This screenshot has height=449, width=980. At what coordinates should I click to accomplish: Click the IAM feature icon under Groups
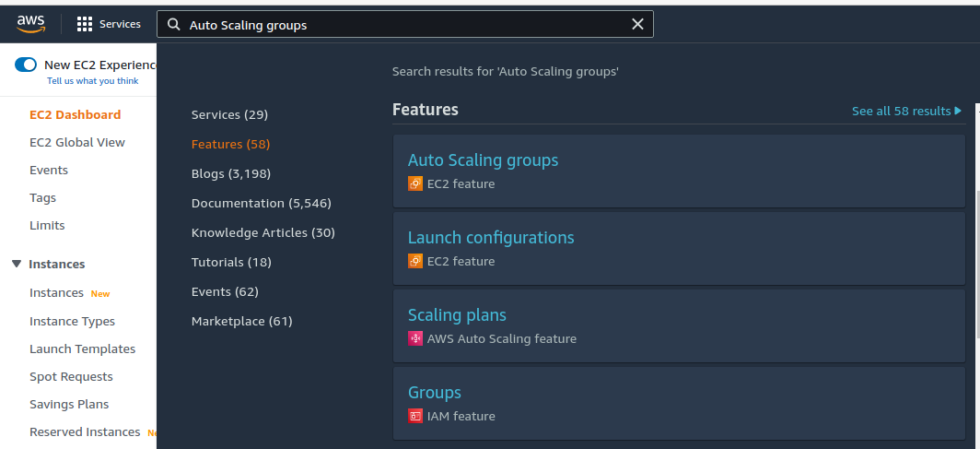(415, 416)
